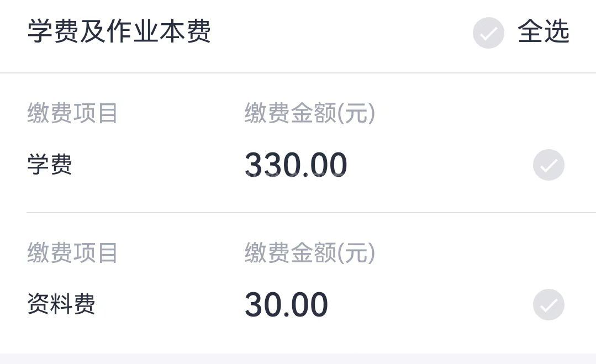
Task: Deselect the tuition fee checkmark icon
Action: coord(548,165)
